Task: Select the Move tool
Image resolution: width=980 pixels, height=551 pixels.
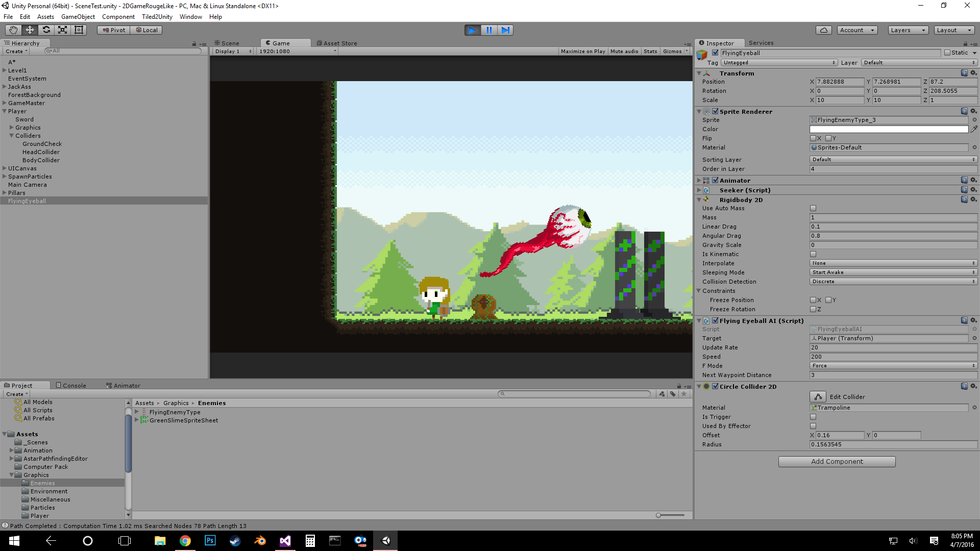Action: point(30,30)
